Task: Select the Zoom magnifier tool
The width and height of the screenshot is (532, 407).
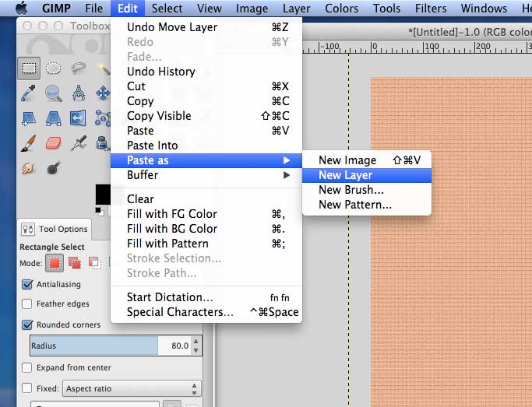Action: point(53,93)
